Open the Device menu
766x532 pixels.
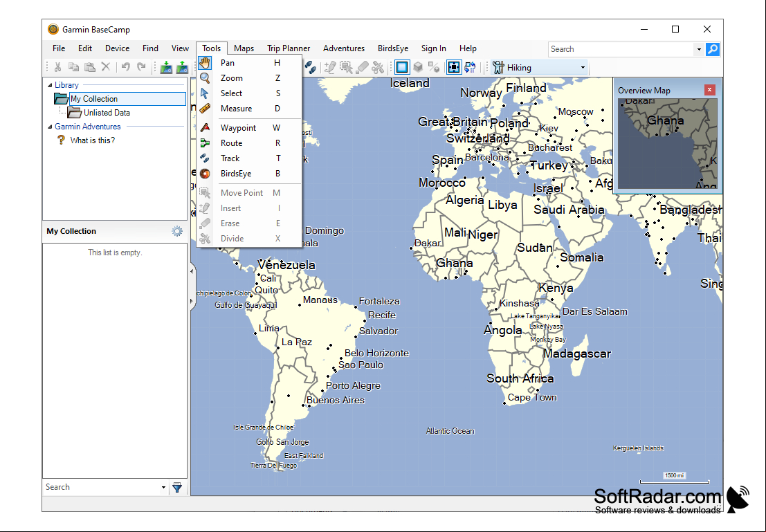117,48
